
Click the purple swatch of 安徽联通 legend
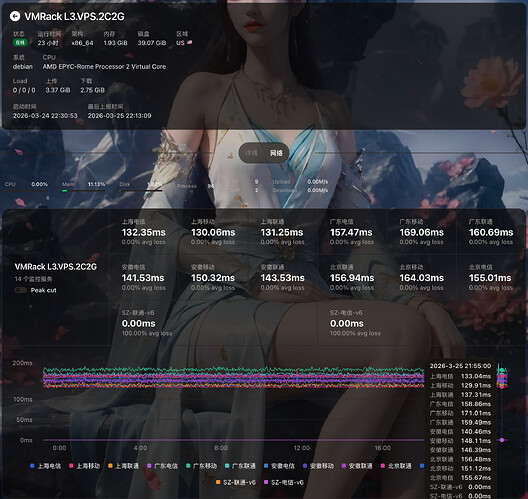pos(344,466)
